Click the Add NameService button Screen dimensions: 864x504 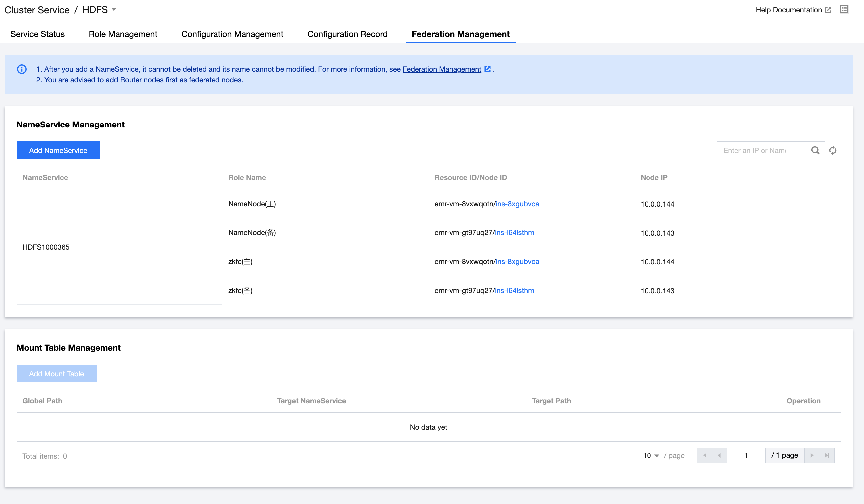58,150
